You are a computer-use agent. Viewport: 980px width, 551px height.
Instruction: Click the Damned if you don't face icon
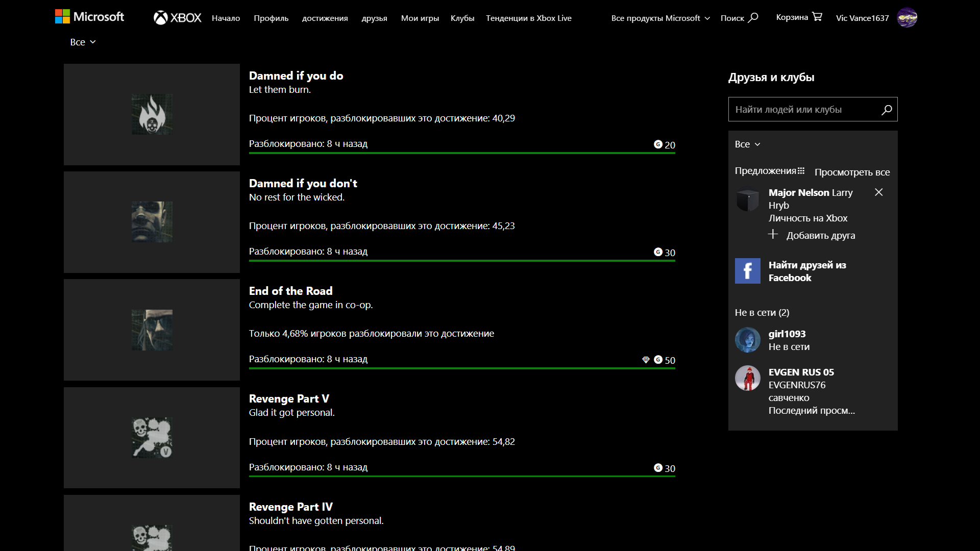pos(152,222)
